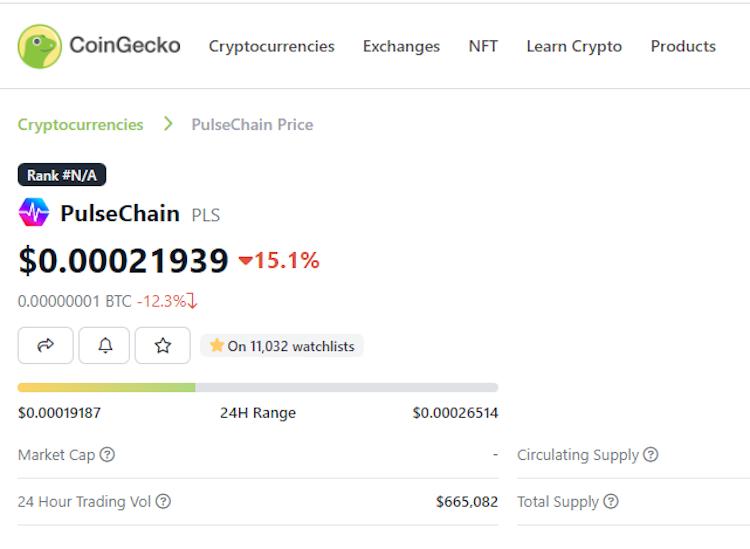This screenshot has height=549, width=750.
Task: Expand the Products menu
Action: [x=683, y=46]
